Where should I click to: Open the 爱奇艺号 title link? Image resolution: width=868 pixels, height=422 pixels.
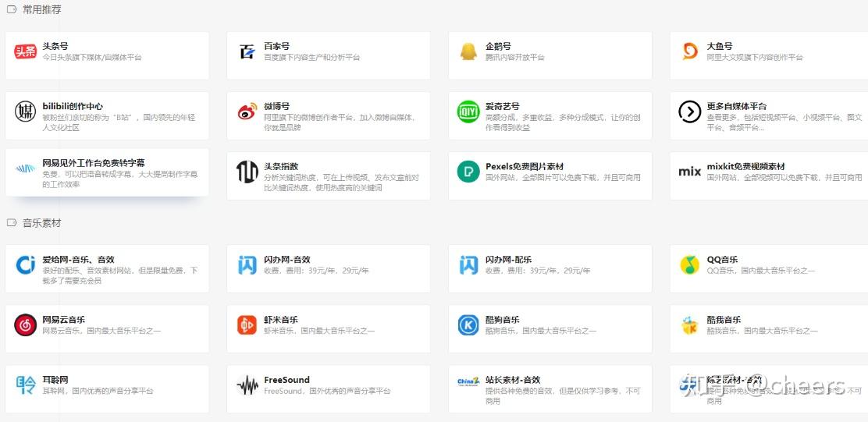point(503,106)
